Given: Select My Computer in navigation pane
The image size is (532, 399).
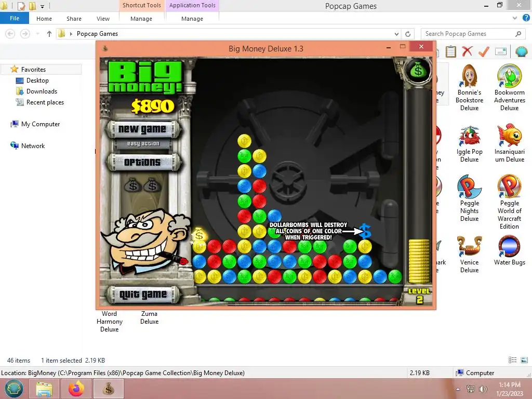Looking at the screenshot, I should coord(41,124).
